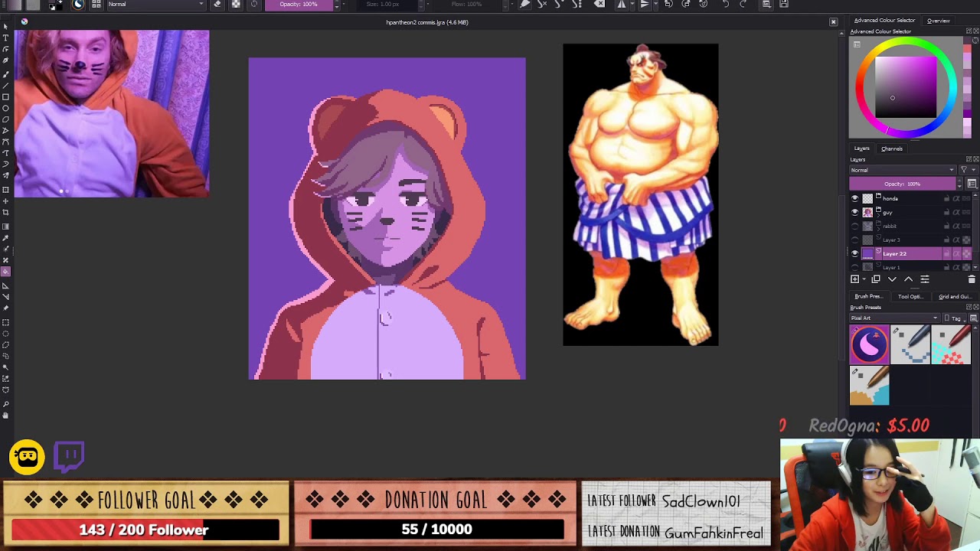This screenshot has height=551, width=980.
Task: Open the horizontal mirror options dropdown
Action: tap(632, 5)
